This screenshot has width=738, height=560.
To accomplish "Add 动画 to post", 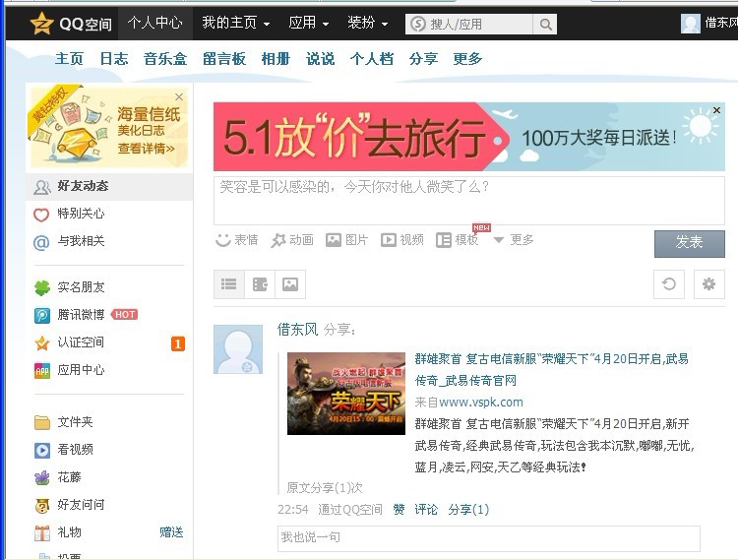I will 292,240.
